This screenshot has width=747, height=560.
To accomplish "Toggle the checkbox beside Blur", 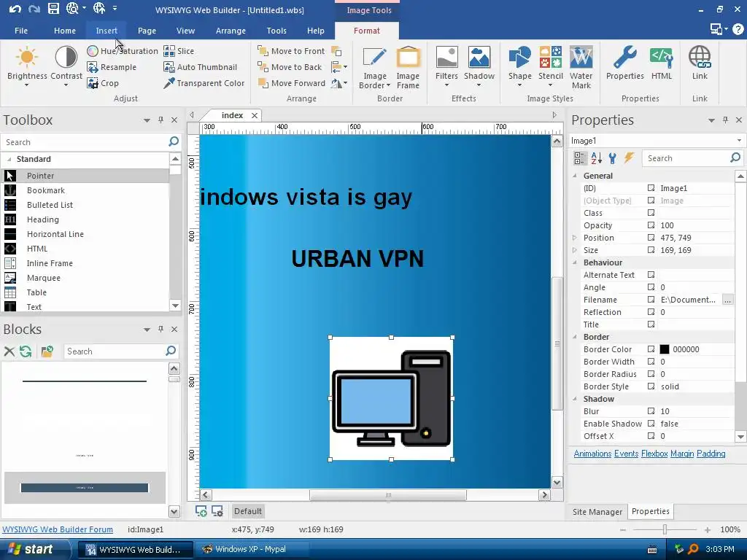I will 651,411.
